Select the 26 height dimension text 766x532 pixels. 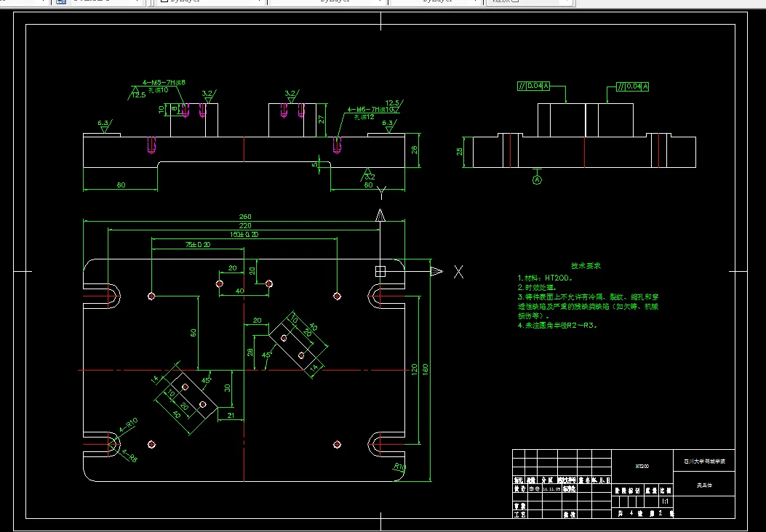coord(415,150)
